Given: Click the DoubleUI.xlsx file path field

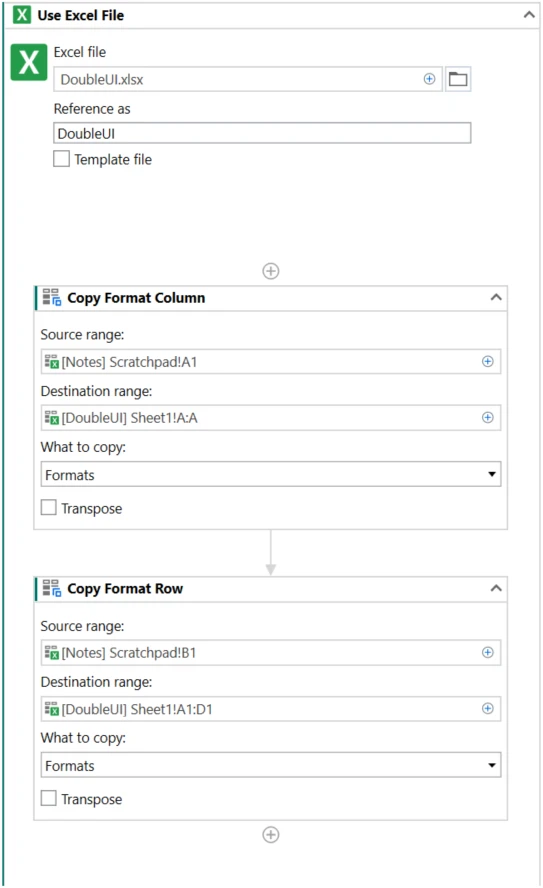Looking at the screenshot, I should point(247,79).
